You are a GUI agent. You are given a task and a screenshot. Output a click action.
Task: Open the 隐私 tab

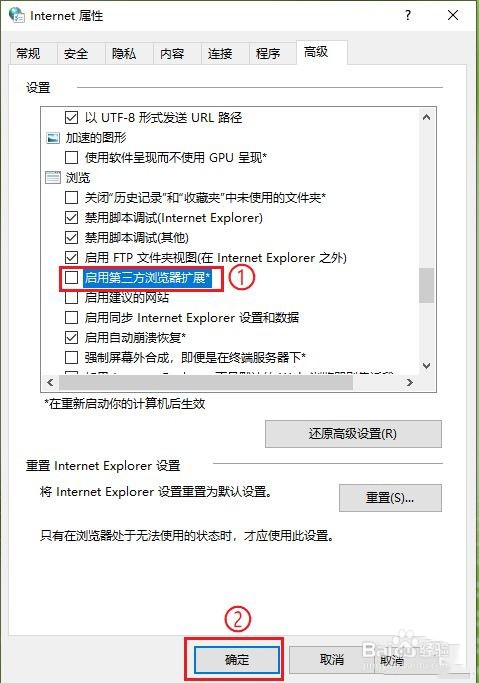[124, 54]
